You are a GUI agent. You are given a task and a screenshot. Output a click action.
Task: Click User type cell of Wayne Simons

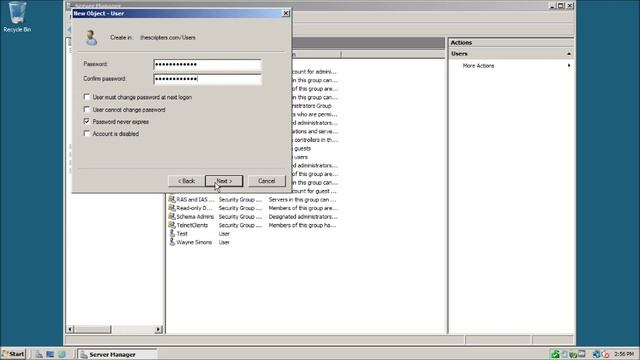coord(224,242)
